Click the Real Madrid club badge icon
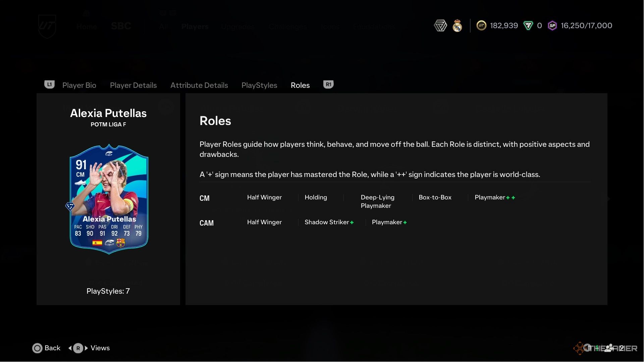The image size is (644, 362). pyautogui.click(x=457, y=25)
